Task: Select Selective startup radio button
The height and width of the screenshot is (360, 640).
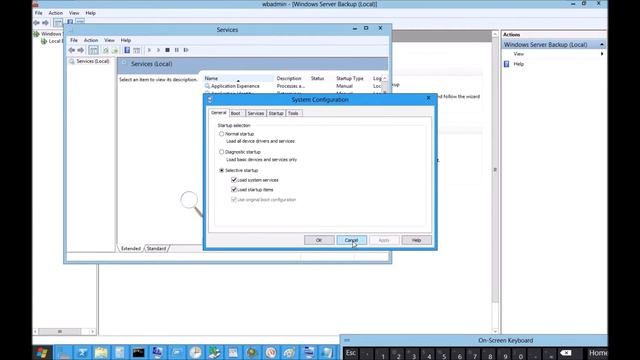Action: click(x=222, y=170)
